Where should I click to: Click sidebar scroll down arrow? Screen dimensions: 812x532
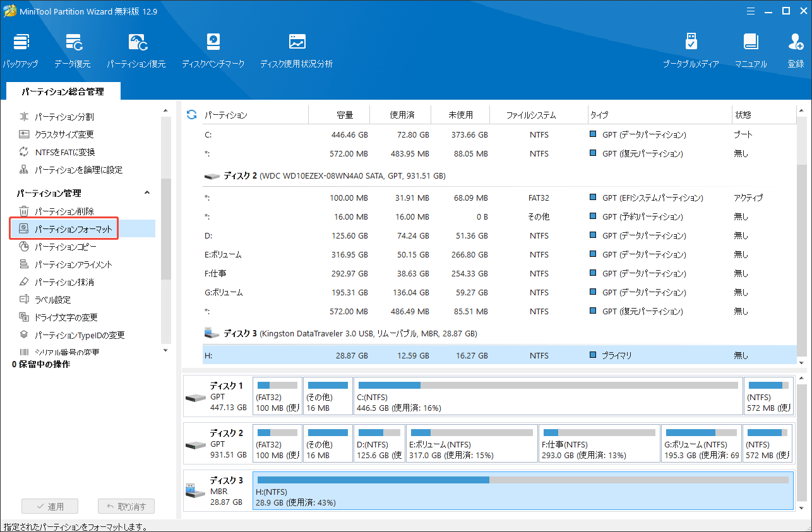click(x=166, y=350)
